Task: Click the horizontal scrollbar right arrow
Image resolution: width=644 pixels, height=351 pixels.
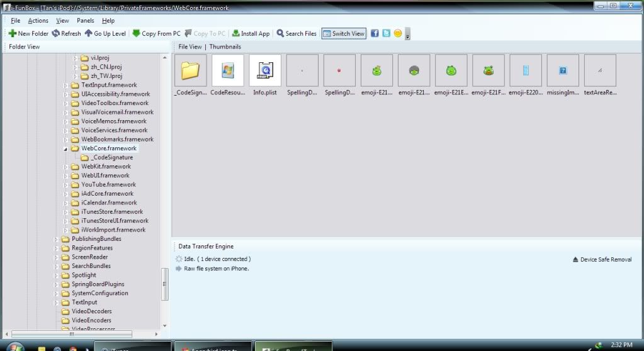Action: (x=156, y=334)
